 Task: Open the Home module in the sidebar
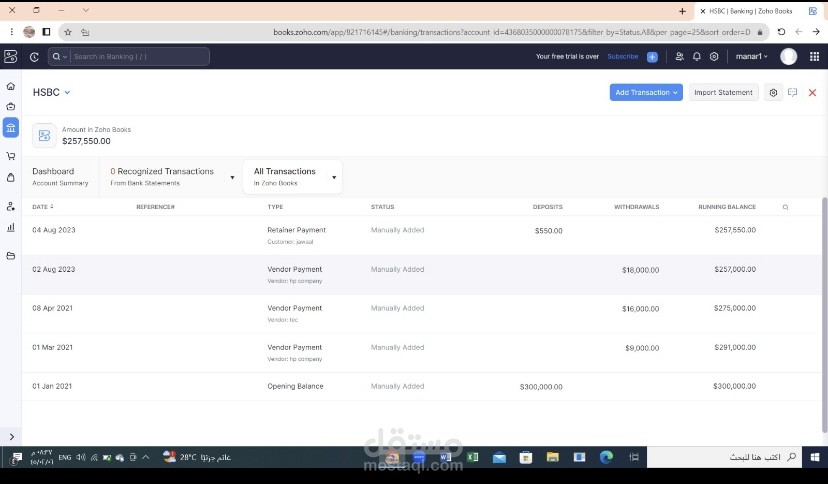click(x=11, y=86)
